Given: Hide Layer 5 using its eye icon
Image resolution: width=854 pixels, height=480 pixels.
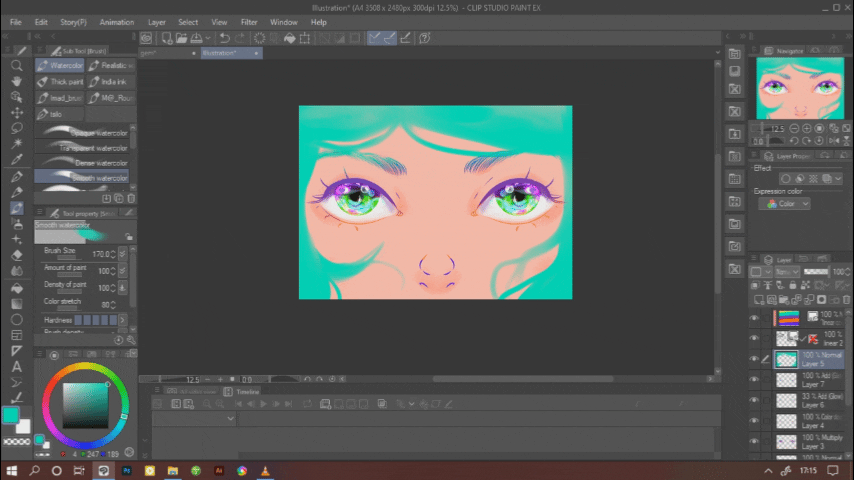Looking at the screenshot, I should coord(754,359).
